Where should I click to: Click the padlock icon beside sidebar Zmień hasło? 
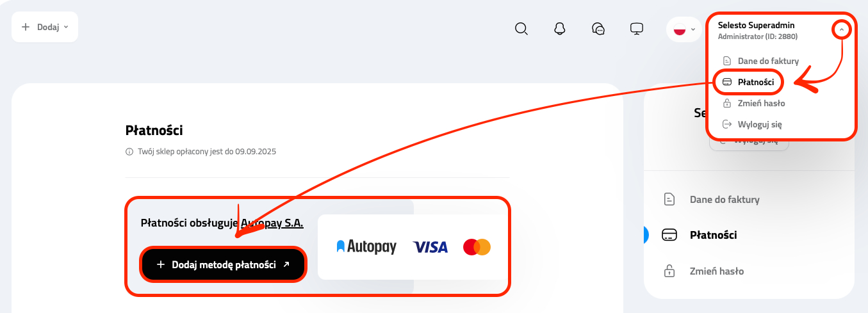click(x=669, y=271)
